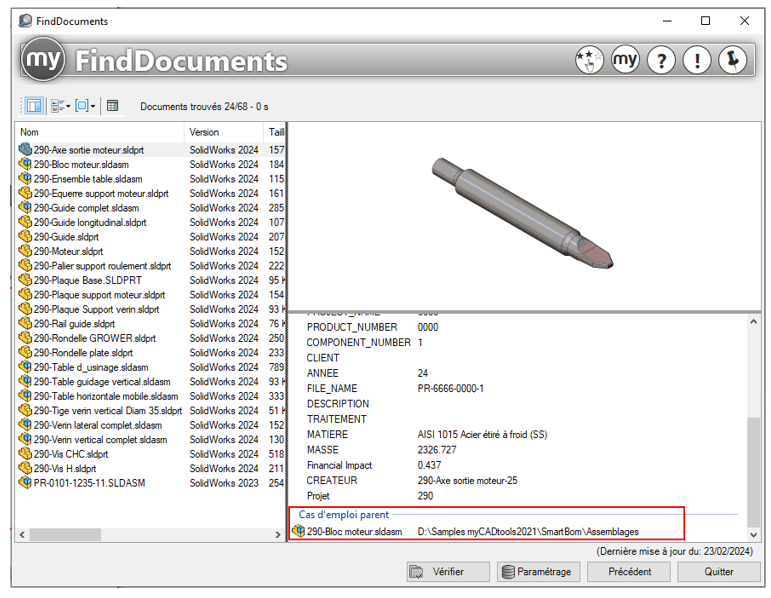Click icon beside PR-0101-1235-11.SLDASM
The image size is (771, 598).
tap(25, 482)
